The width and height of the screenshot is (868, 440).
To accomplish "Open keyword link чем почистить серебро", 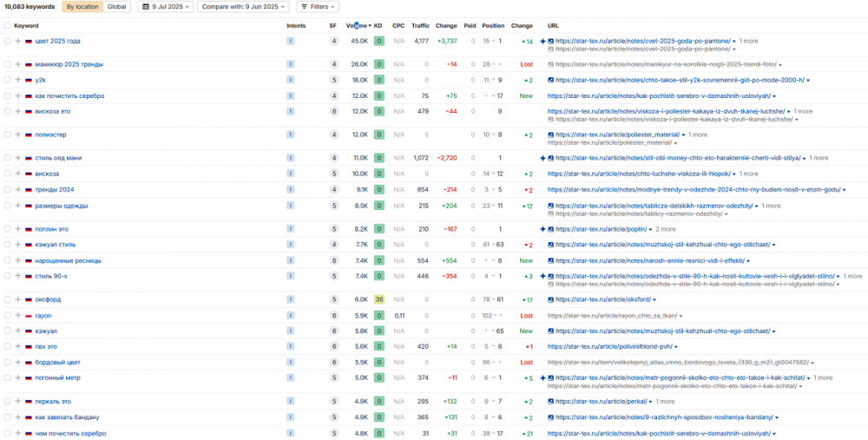I will (70, 433).
